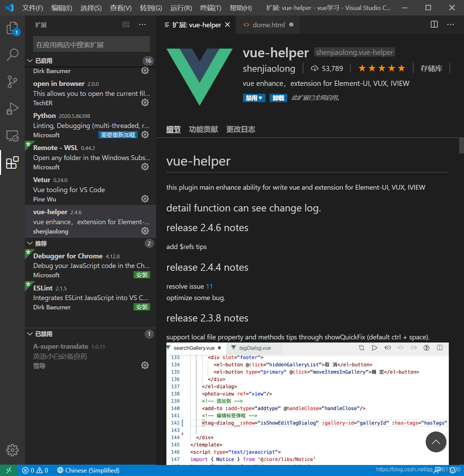The height and width of the screenshot is (476, 464).
Task: Open the 禁用 disable dropdown
Action: point(254,98)
